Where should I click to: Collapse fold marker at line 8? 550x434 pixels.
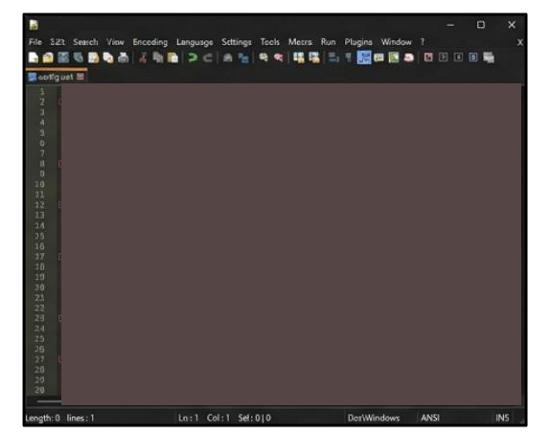point(60,164)
